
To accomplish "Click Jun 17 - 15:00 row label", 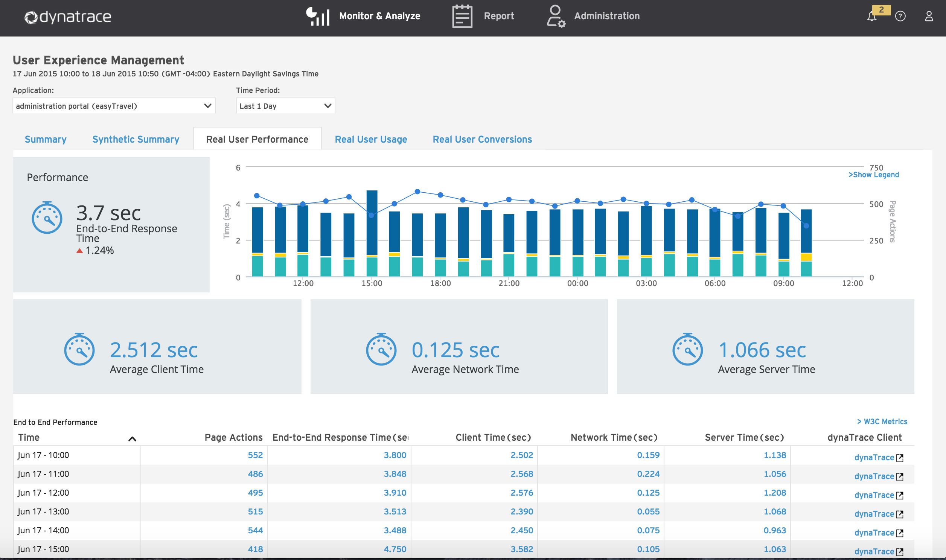I will pos(43,549).
